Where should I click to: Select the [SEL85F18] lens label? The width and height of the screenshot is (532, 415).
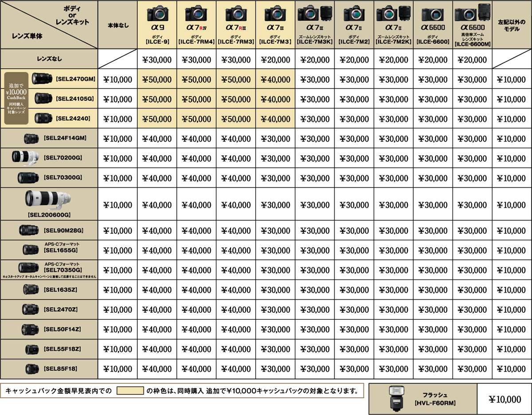(60, 368)
